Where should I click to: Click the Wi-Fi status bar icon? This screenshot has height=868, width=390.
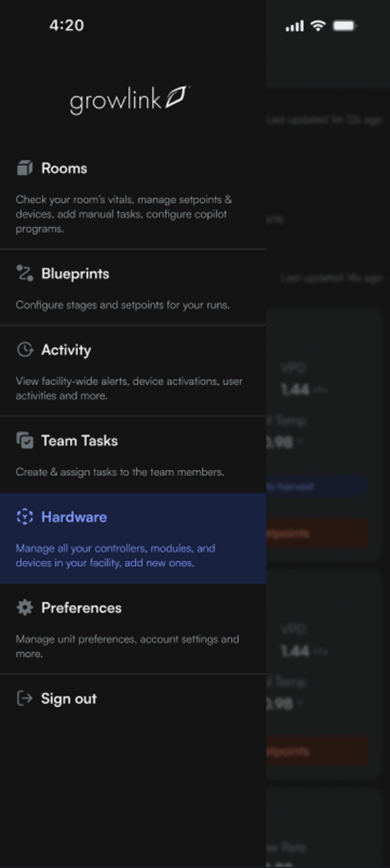click(x=317, y=26)
